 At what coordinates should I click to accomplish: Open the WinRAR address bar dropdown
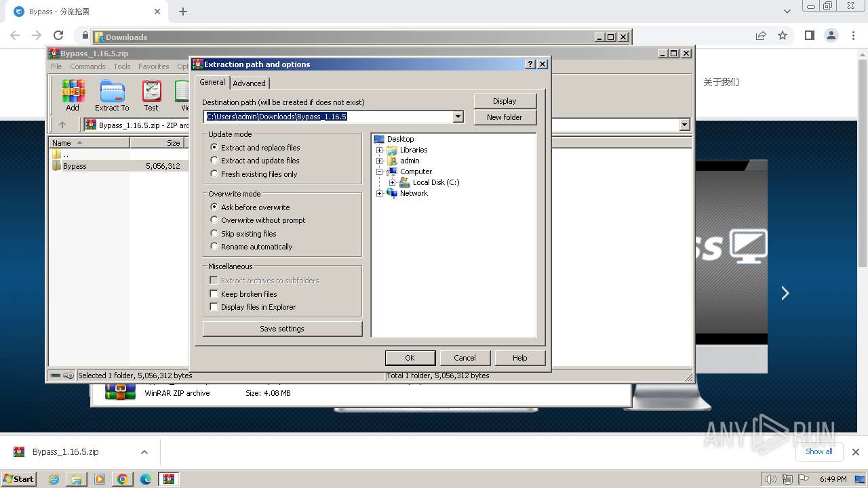tap(684, 125)
